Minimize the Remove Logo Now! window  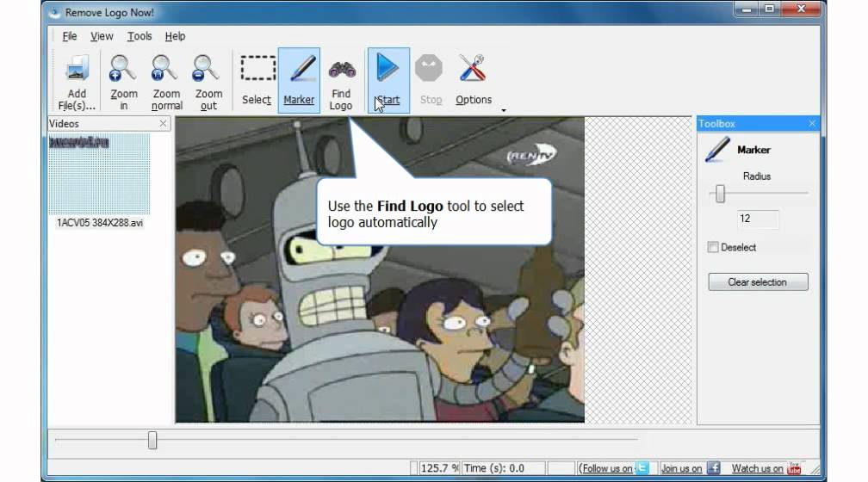(x=747, y=9)
